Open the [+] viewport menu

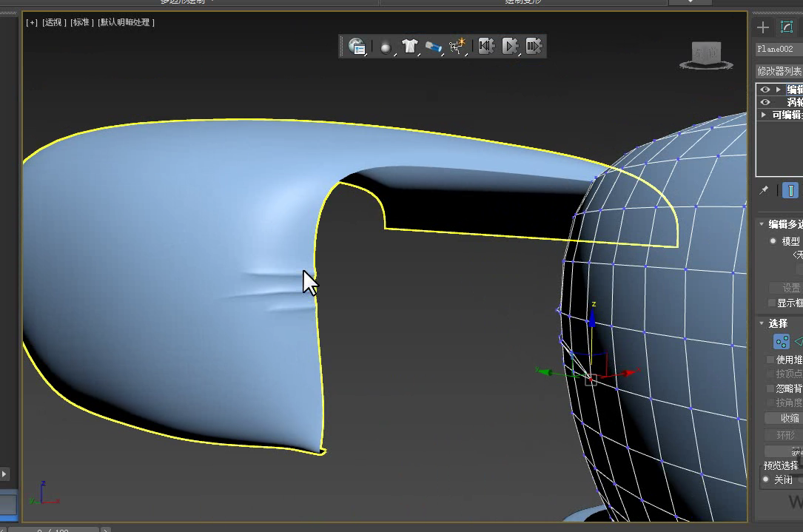coord(32,22)
